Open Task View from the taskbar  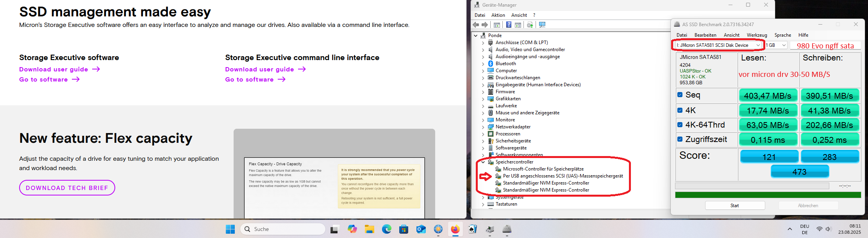[x=334, y=229]
